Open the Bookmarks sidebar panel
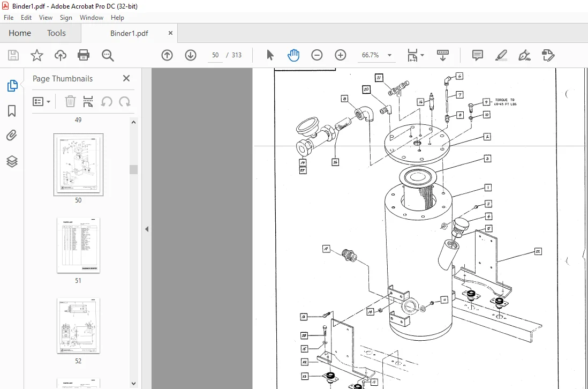 tap(12, 111)
